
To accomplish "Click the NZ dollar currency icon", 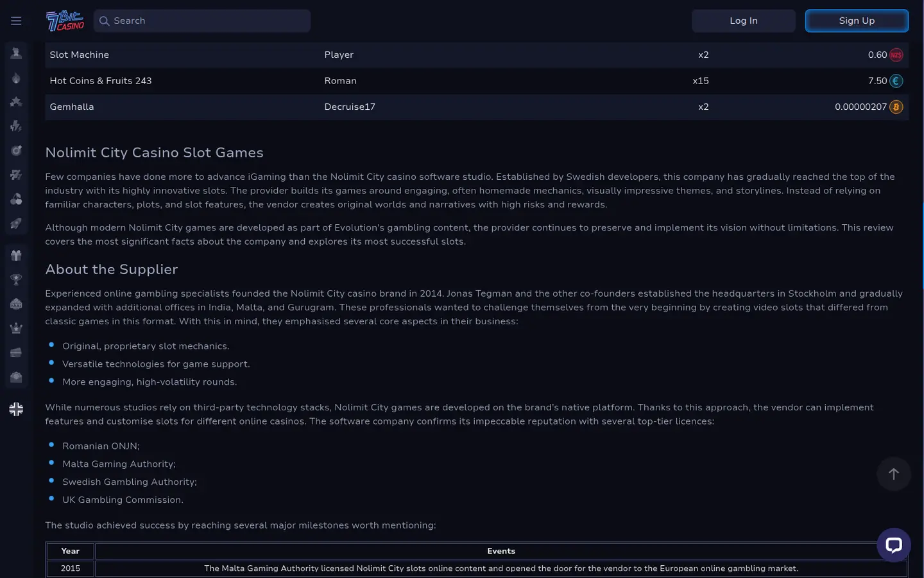I will pyautogui.click(x=896, y=55).
